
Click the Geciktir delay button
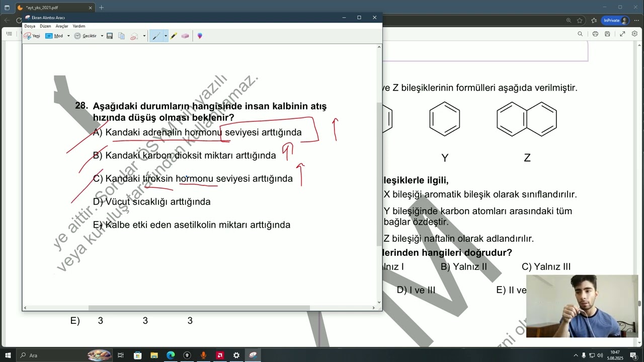85,36
